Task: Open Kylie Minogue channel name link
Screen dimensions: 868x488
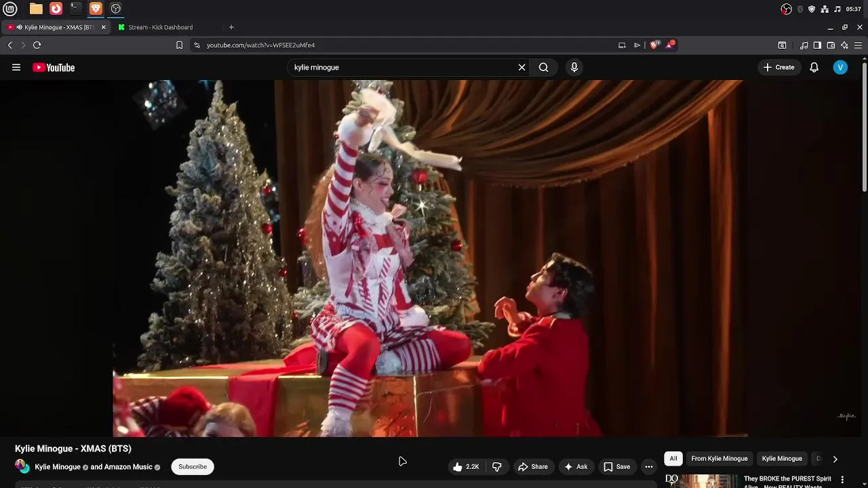Action: (58, 467)
